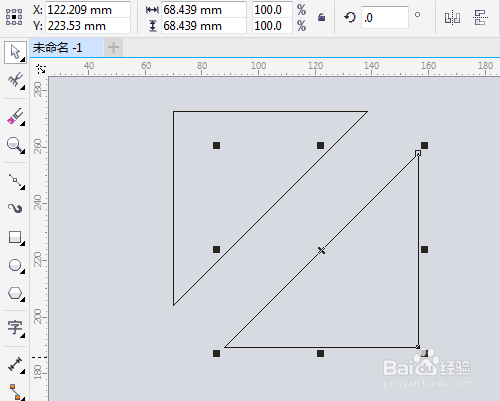Screen dimensions: 500x401
Task: Select the Text tool
Action: [x=15, y=328]
